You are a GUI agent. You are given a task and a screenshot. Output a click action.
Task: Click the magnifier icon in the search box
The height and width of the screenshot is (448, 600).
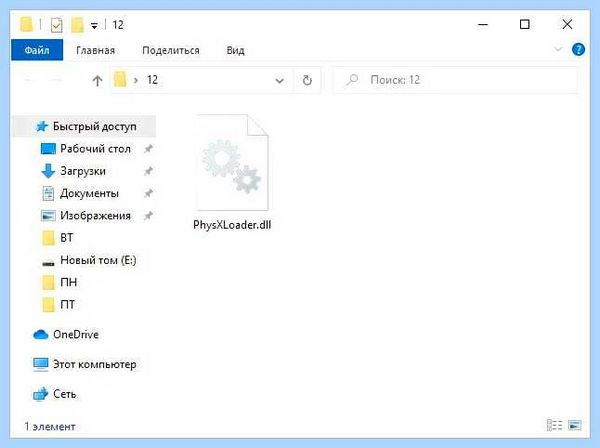[x=352, y=80]
